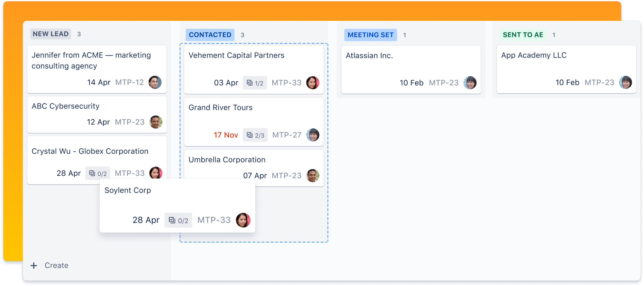Click the assignee avatar on App Academy LLC

click(626, 82)
